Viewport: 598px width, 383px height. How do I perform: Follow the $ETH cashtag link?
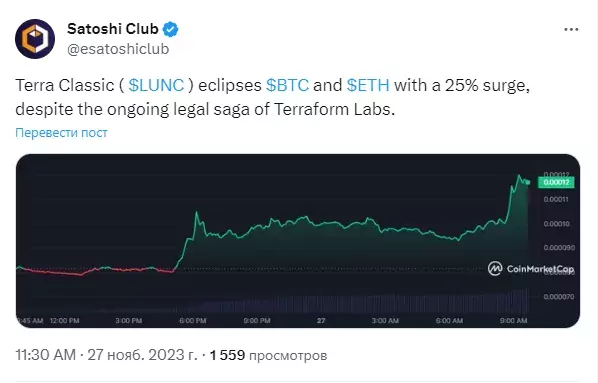point(368,85)
